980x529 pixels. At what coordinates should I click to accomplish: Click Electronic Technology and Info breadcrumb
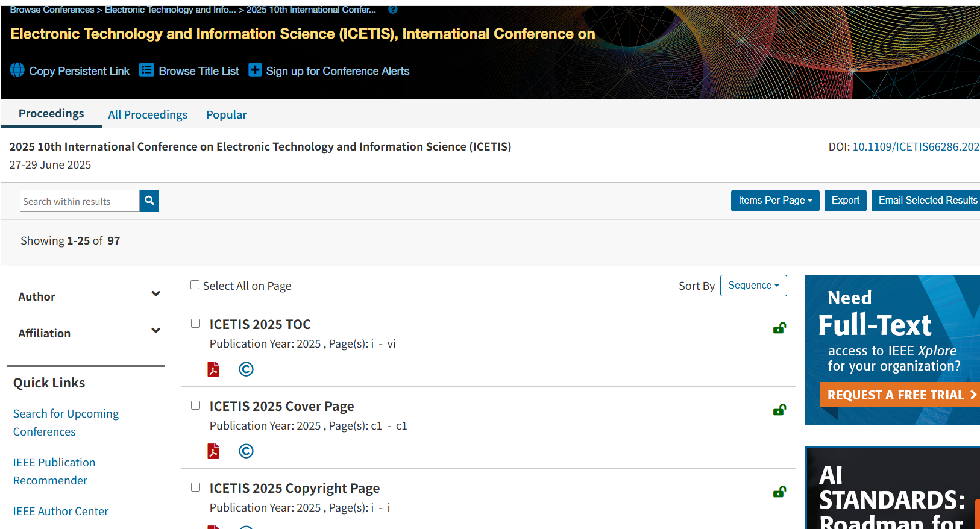170,10
